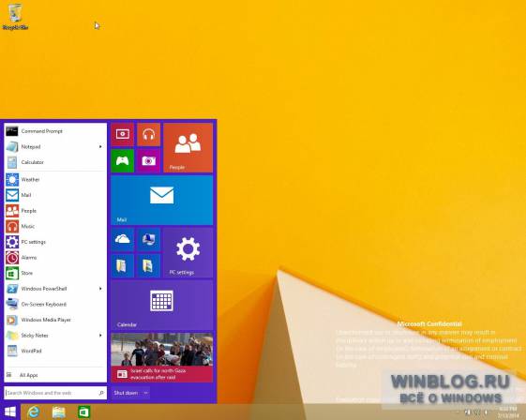Launch Windows Media Player

click(55, 320)
